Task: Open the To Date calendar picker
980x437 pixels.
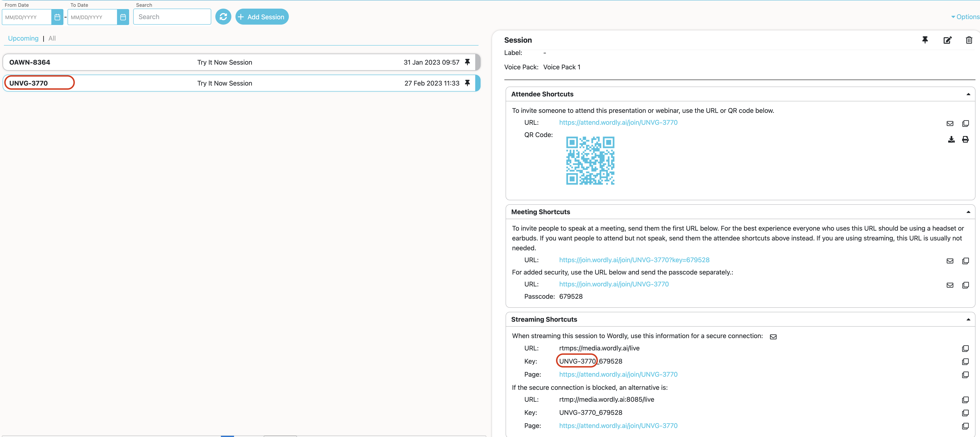Action: 123,17
